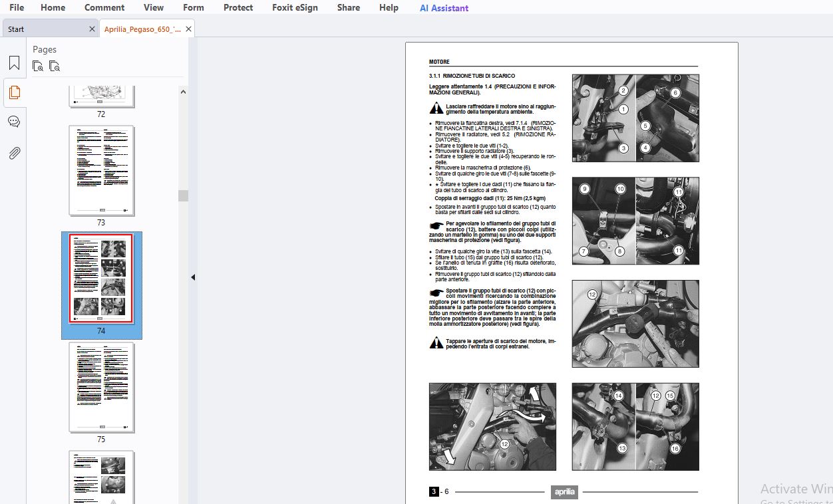833x504 pixels.
Task: Open the File menu
Action: [x=17, y=7]
